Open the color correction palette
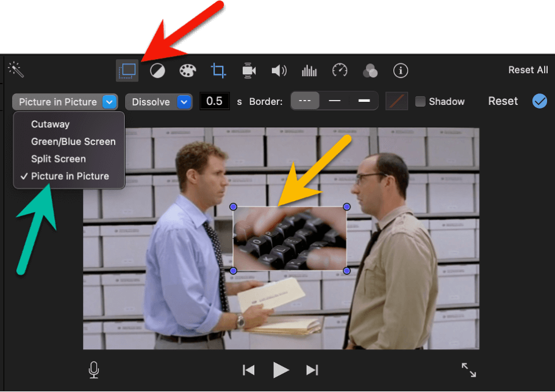555x392 pixels. tap(188, 70)
